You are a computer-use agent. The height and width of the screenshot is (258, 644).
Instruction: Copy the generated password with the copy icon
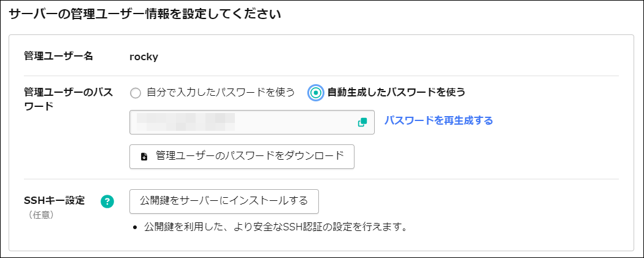tap(362, 122)
